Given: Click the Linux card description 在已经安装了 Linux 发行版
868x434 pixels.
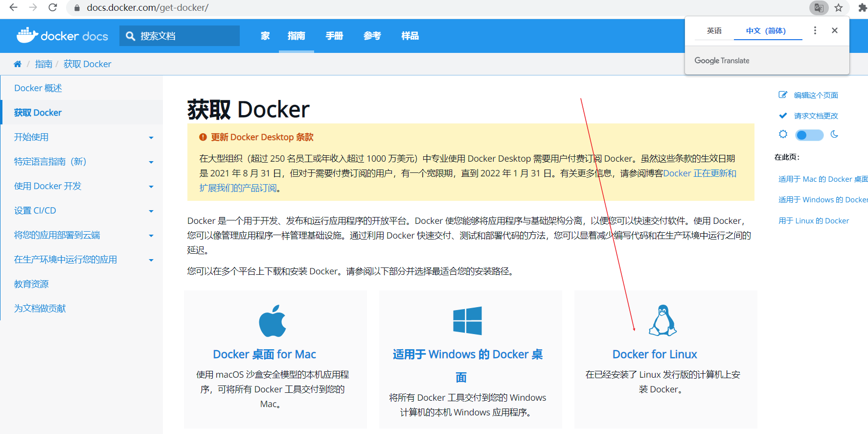Looking at the screenshot, I should tap(662, 382).
